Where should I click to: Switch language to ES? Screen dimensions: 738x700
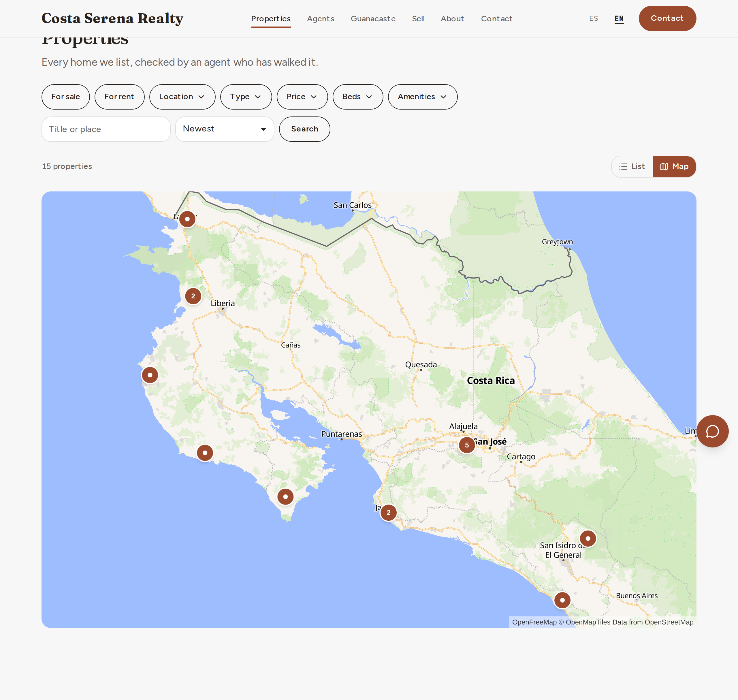coord(593,18)
